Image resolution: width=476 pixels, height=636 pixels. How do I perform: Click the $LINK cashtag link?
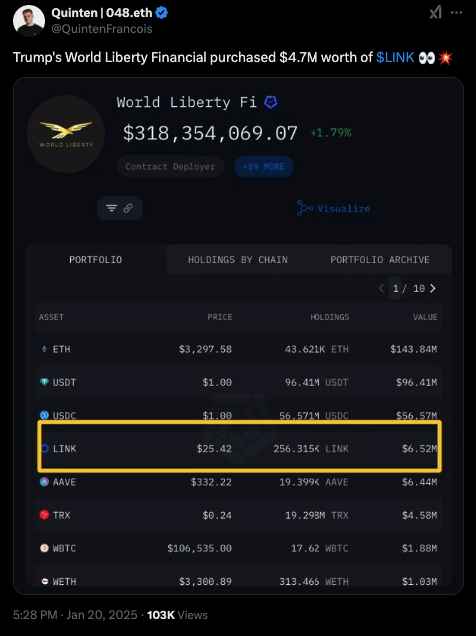coord(395,57)
